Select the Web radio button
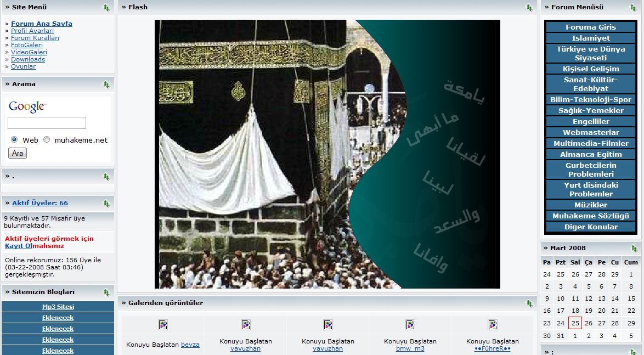 14,140
